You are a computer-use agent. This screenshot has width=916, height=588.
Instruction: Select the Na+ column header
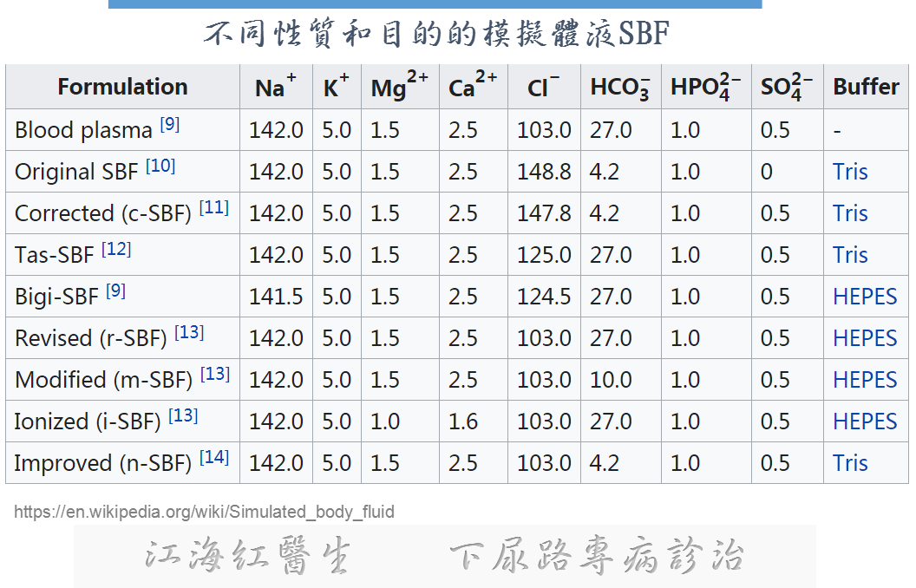276,87
